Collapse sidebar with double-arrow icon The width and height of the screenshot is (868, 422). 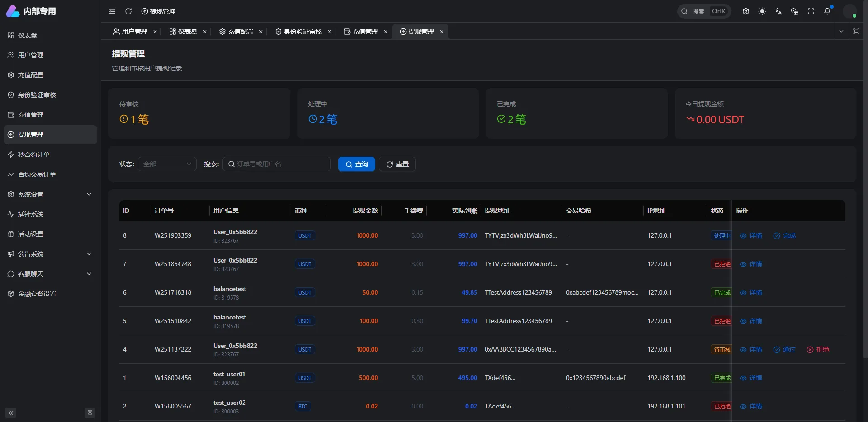click(x=11, y=413)
